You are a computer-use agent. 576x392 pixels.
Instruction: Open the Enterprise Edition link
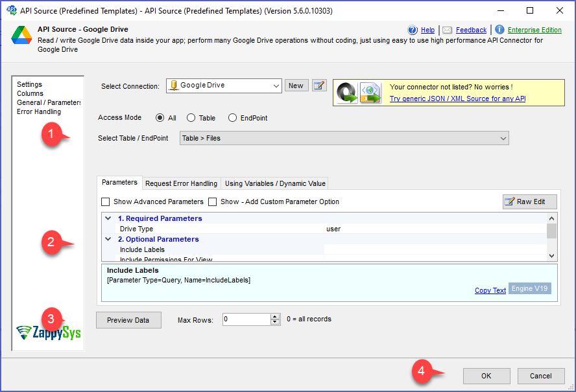tap(534, 30)
